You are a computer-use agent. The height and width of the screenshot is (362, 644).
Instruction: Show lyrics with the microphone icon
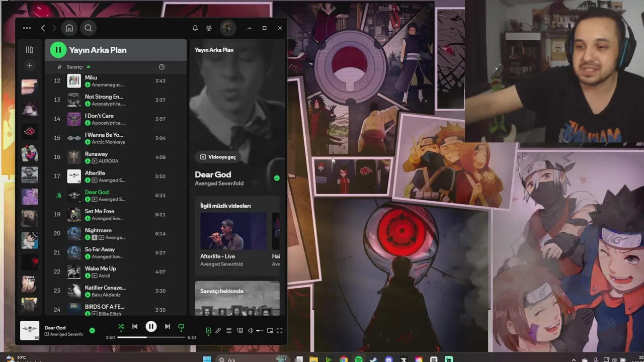(x=218, y=330)
